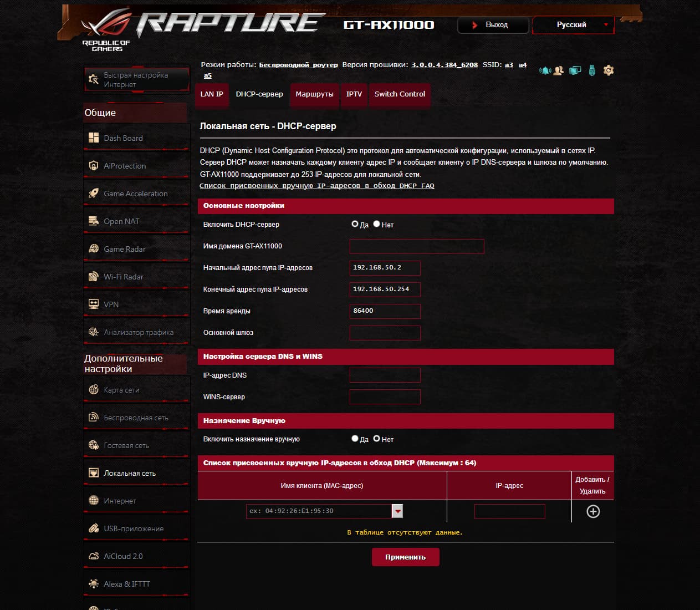Screen dimensions: 700x610
Task: Click the Выход logout button
Action: (x=493, y=25)
